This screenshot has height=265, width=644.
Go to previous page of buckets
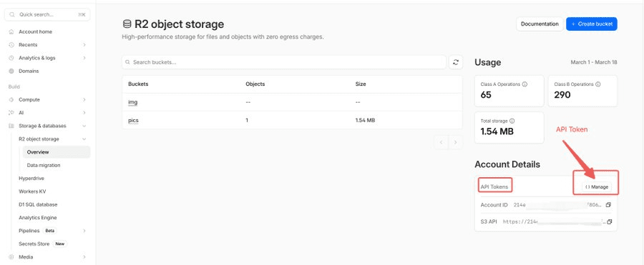441,142
